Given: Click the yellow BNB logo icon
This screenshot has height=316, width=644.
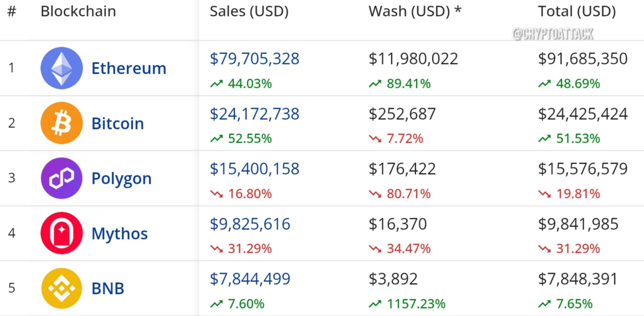Looking at the screenshot, I should pos(62,288).
